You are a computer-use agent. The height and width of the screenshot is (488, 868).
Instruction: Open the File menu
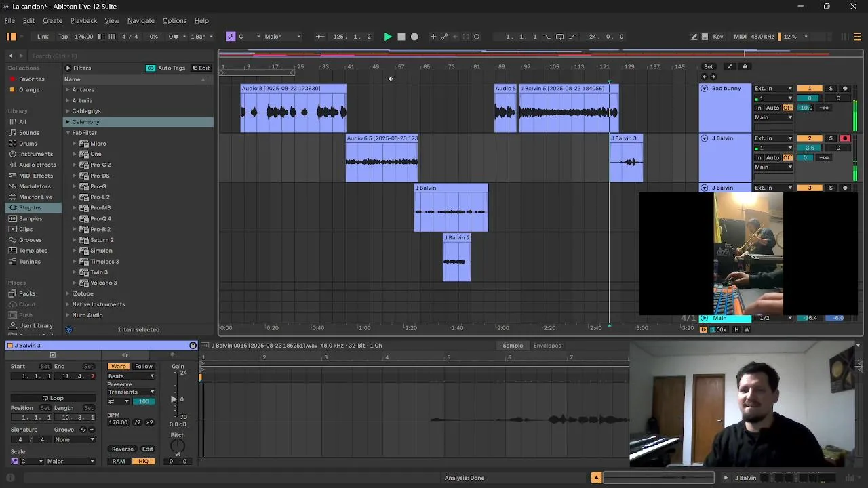(9, 20)
